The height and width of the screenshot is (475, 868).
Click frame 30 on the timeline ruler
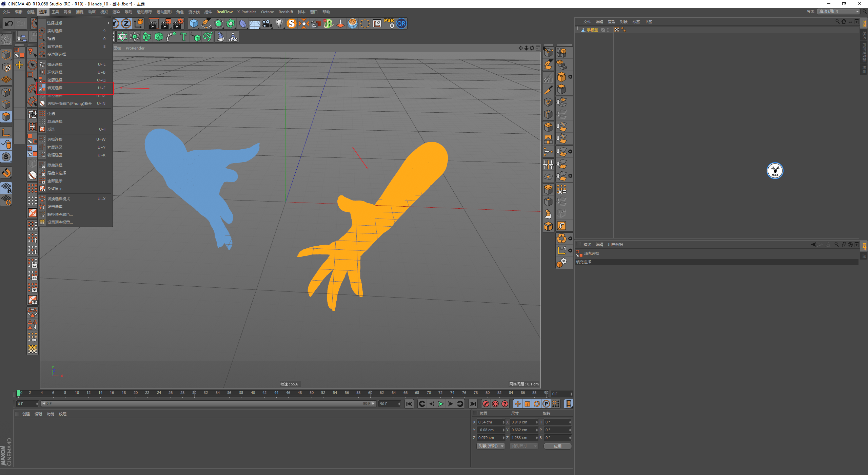194,393
